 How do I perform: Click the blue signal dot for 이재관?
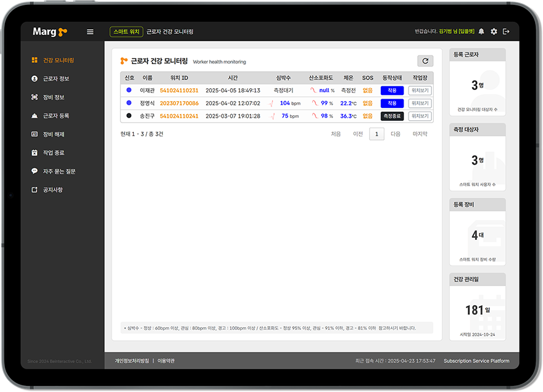coord(129,90)
